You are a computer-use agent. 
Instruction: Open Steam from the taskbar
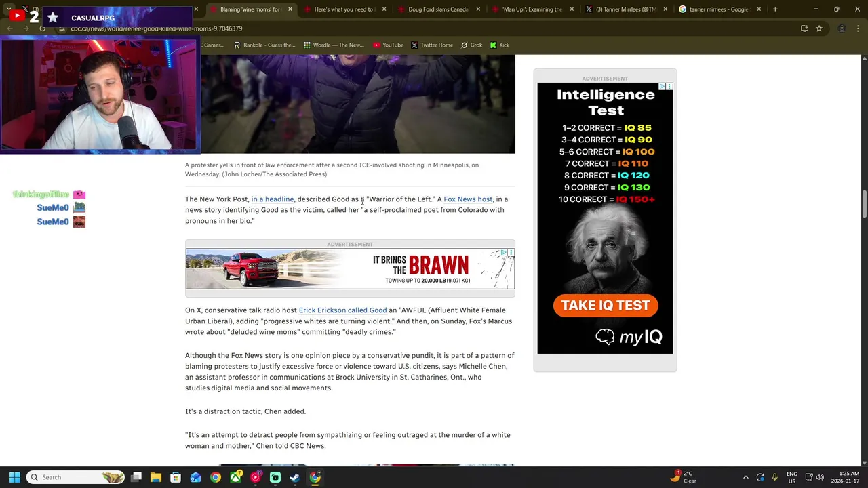[x=295, y=477]
